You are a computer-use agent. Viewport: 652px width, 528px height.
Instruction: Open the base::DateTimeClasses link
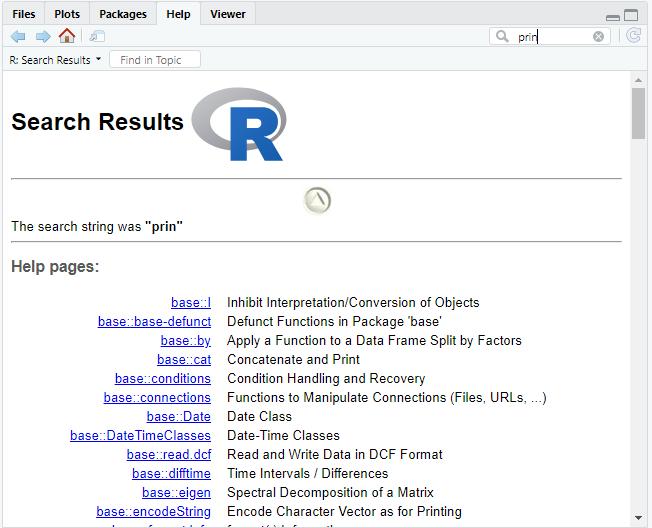[x=141, y=436]
